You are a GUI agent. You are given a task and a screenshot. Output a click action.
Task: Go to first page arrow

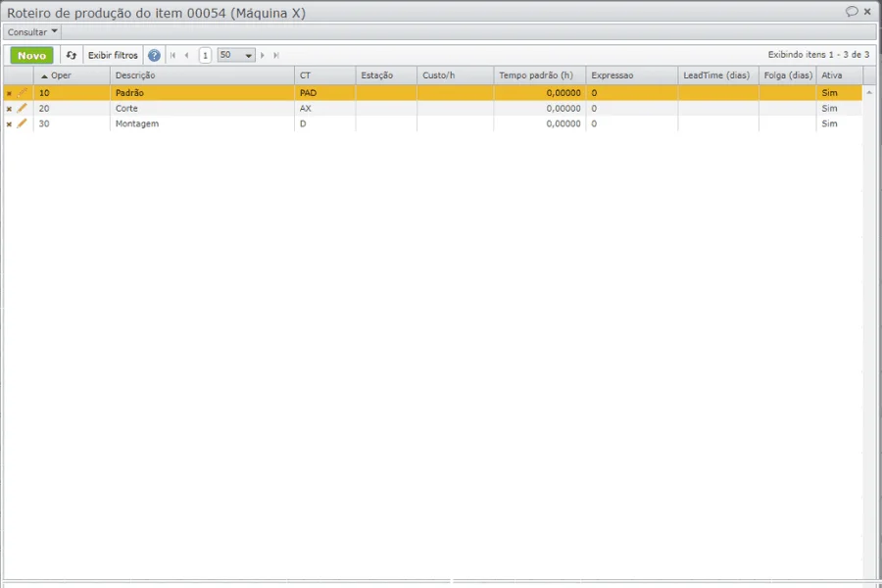point(172,55)
